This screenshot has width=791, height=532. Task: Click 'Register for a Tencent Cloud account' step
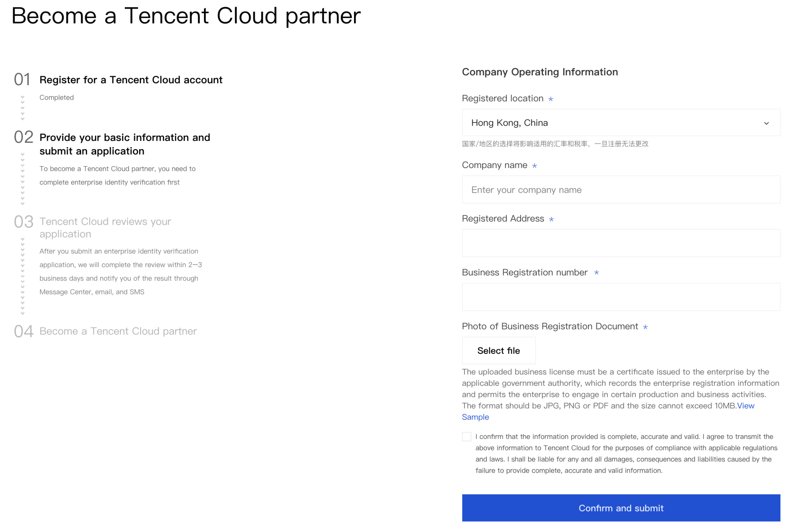click(x=131, y=80)
